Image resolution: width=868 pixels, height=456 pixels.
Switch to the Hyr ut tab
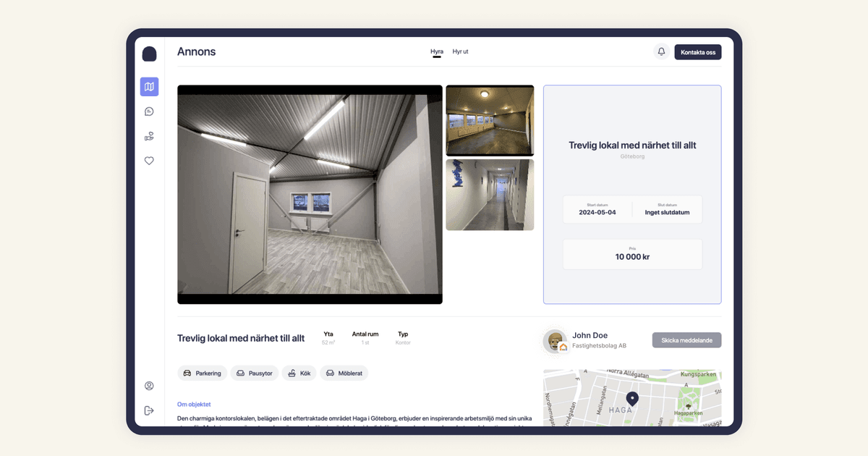(460, 52)
